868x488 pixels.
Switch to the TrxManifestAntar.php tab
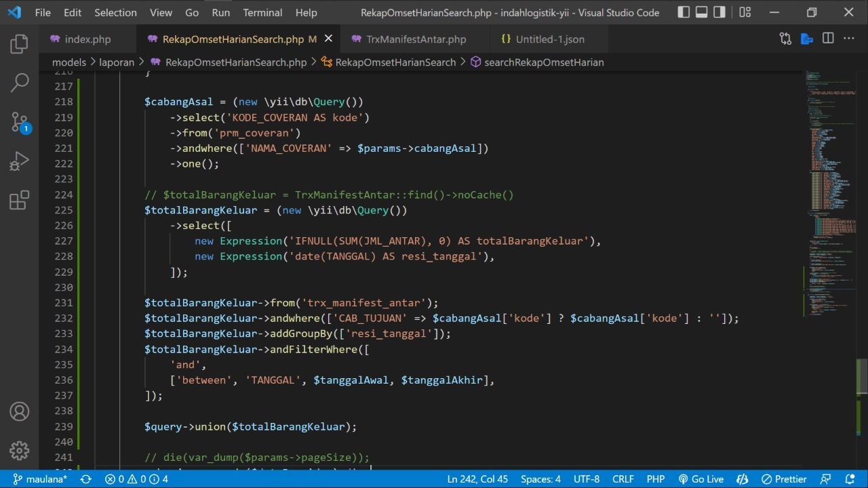click(416, 39)
